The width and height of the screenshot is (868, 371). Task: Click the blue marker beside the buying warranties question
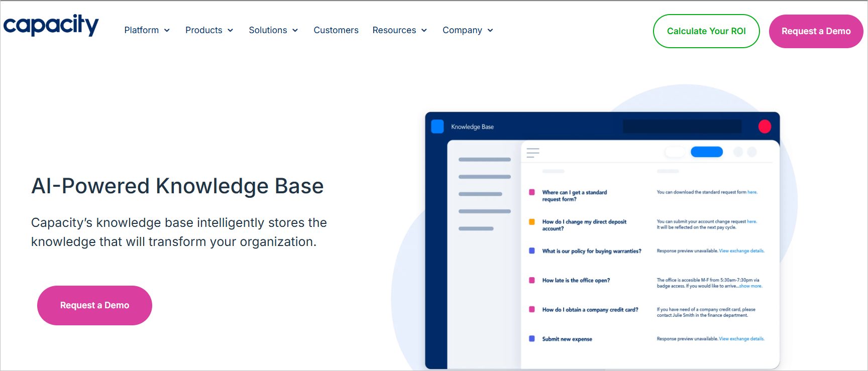(x=531, y=251)
